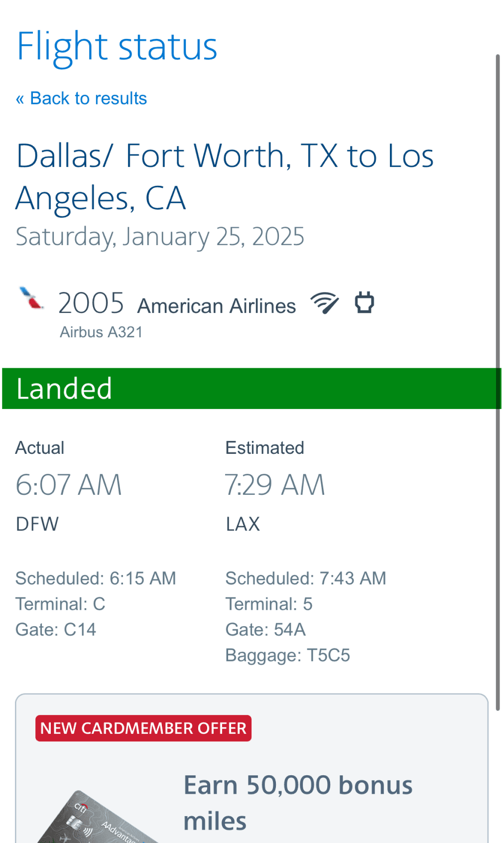This screenshot has height=843, width=504.
Task: Click the American Airlines tail logo
Action: coord(31,298)
